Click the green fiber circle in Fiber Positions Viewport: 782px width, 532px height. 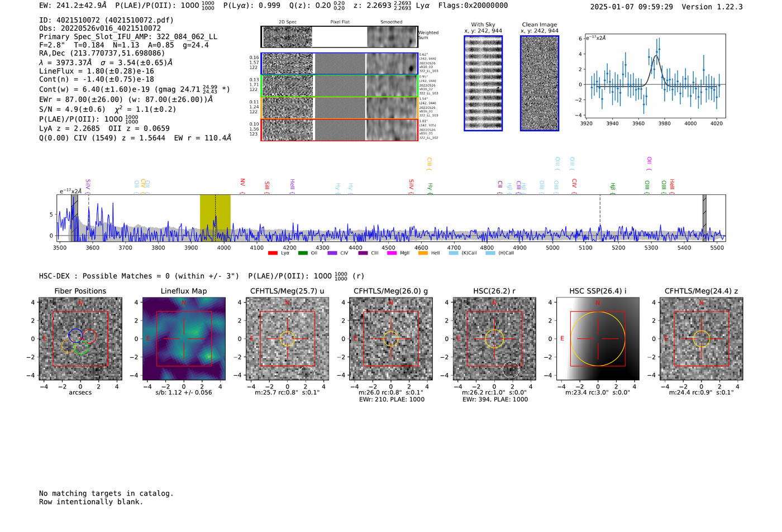(x=82, y=347)
